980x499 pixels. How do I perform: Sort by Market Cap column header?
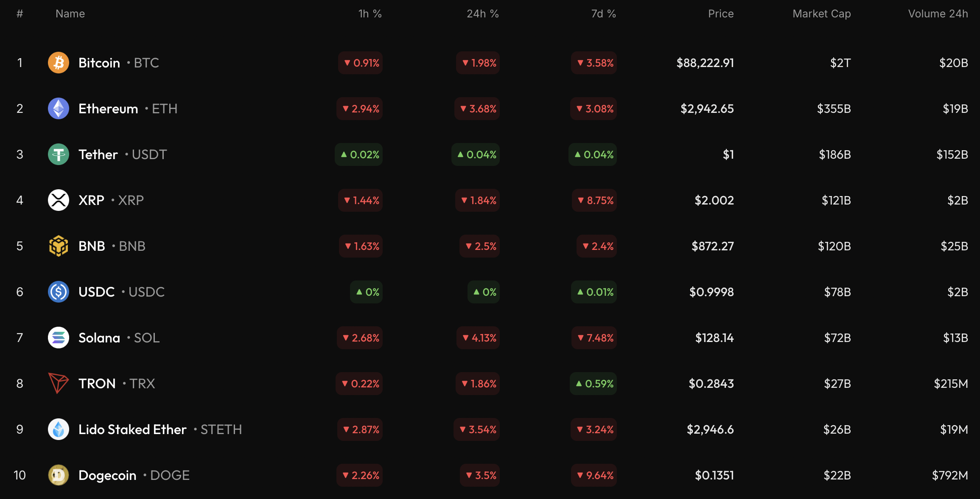821,14
